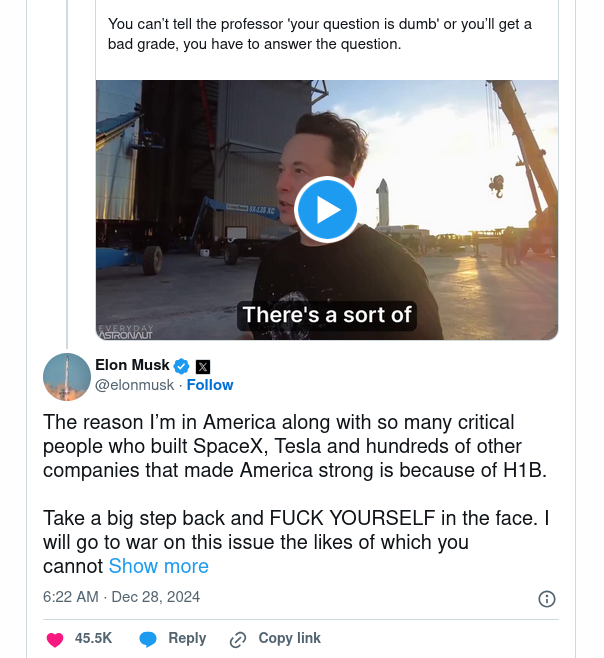
Task: Click the tweet text mentioning H1B
Action: click(296, 446)
